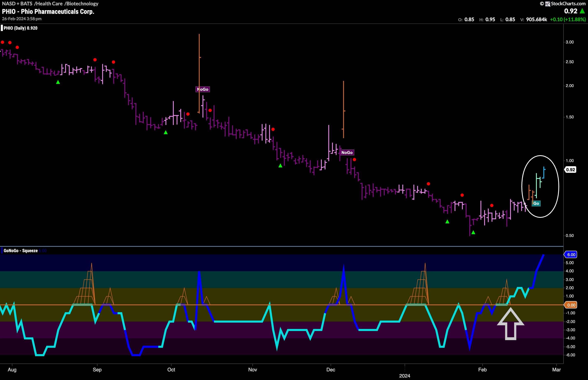Click the GoNoGo - Squeeze panel label
The image size is (588, 380).
(21, 251)
